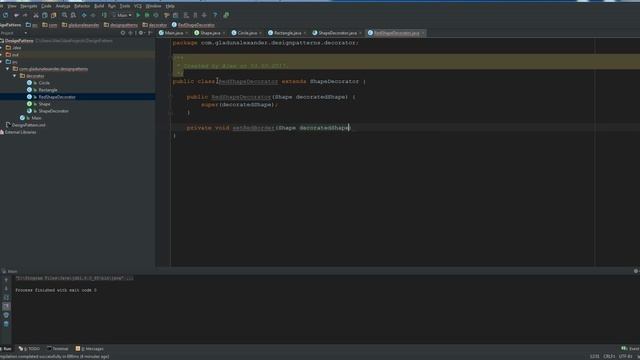The height and width of the screenshot is (360, 640).
Task: Click the Find magnifier icon
Action: (x=64, y=15)
